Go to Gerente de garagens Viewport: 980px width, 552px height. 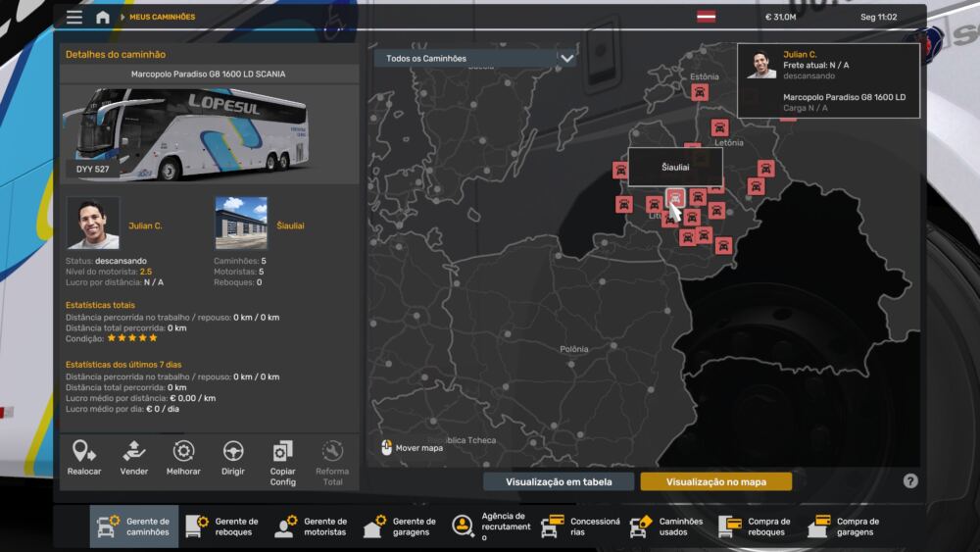click(400, 527)
